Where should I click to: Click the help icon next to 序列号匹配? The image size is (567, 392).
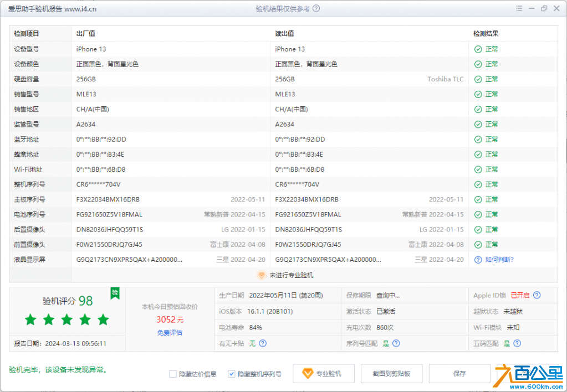(396, 343)
